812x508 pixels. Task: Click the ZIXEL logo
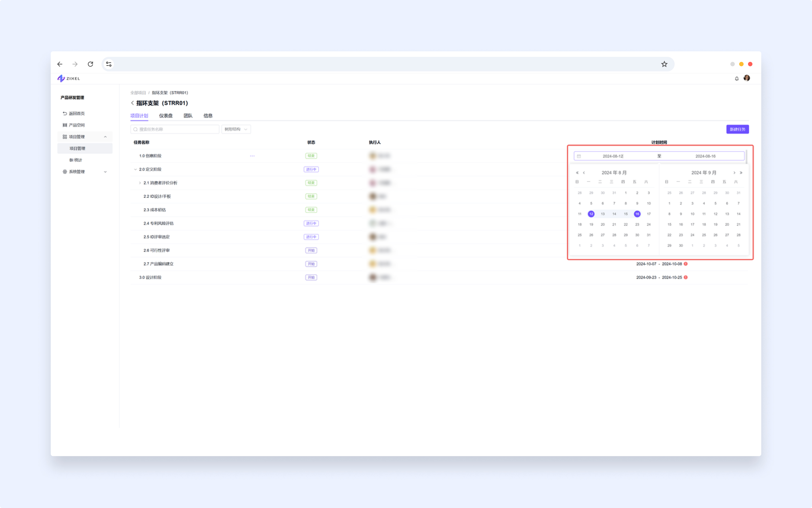69,78
